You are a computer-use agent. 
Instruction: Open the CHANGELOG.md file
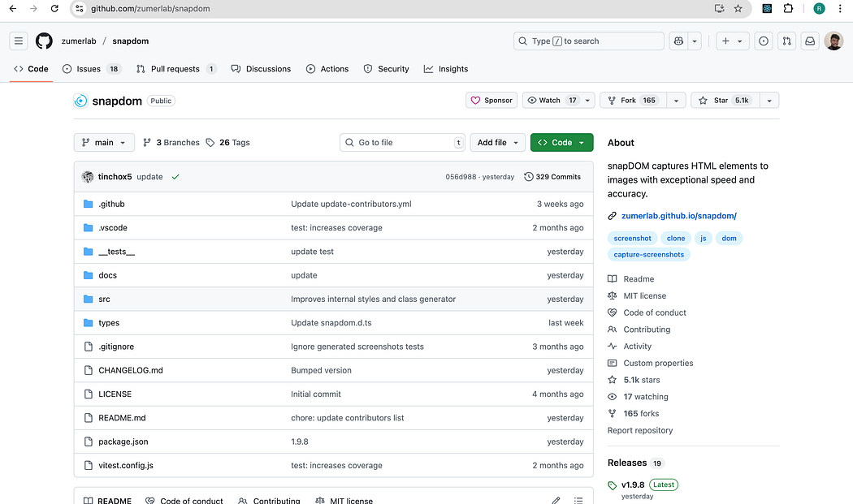[x=131, y=370]
